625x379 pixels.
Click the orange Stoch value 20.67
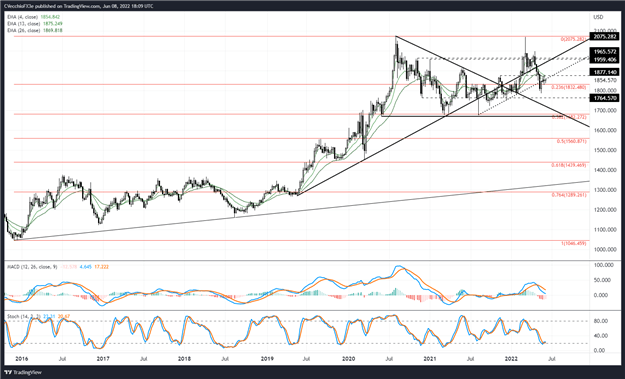tap(64, 316)
